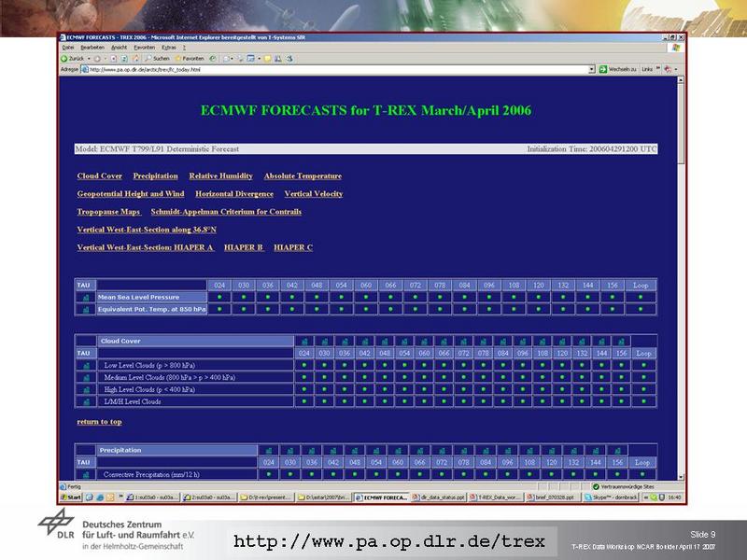Open the Datei menu
Viewport: 747px width, 560px height.
[x=68, y=48]
